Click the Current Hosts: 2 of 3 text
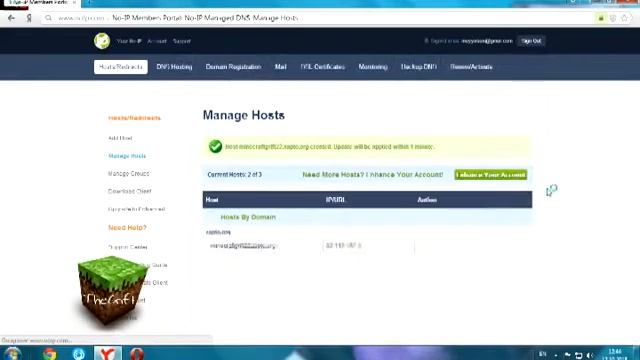 [234, 175]
